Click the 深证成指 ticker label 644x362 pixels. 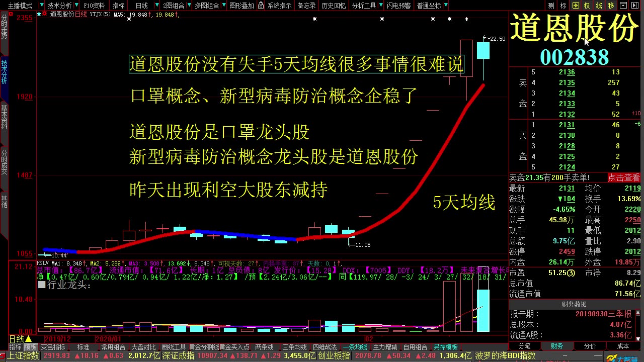click(x=178, y=356)
